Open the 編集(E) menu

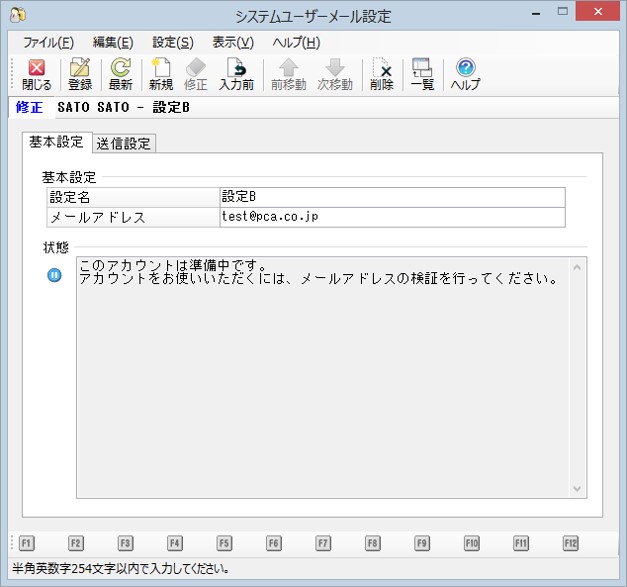[112, 42]
